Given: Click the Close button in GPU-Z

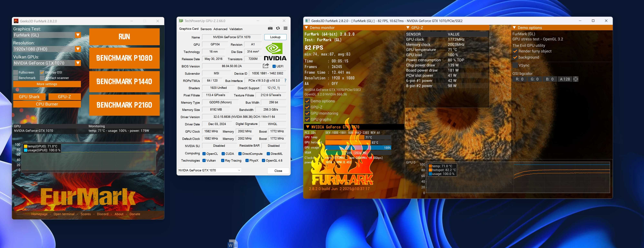Looking at the screenshot, I should coord(278,171).
